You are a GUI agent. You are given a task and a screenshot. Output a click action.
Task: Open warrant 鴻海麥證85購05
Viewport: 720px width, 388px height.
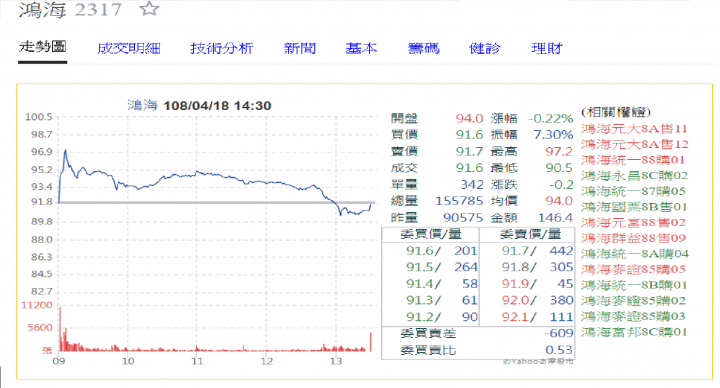coord(633,269)
